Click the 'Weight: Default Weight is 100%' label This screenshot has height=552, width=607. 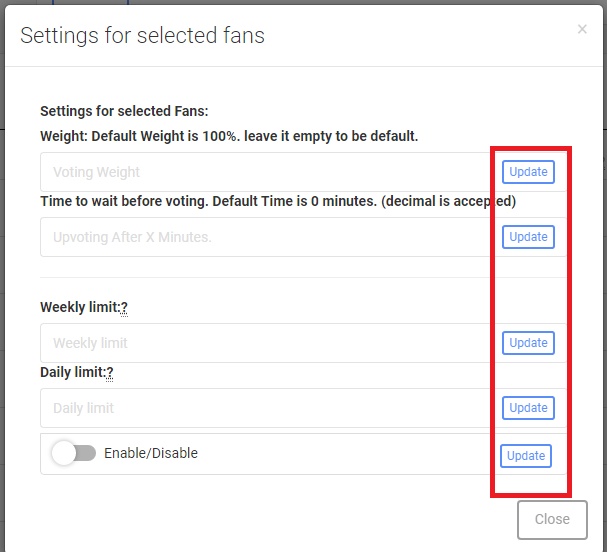click(x=229, y=136)
